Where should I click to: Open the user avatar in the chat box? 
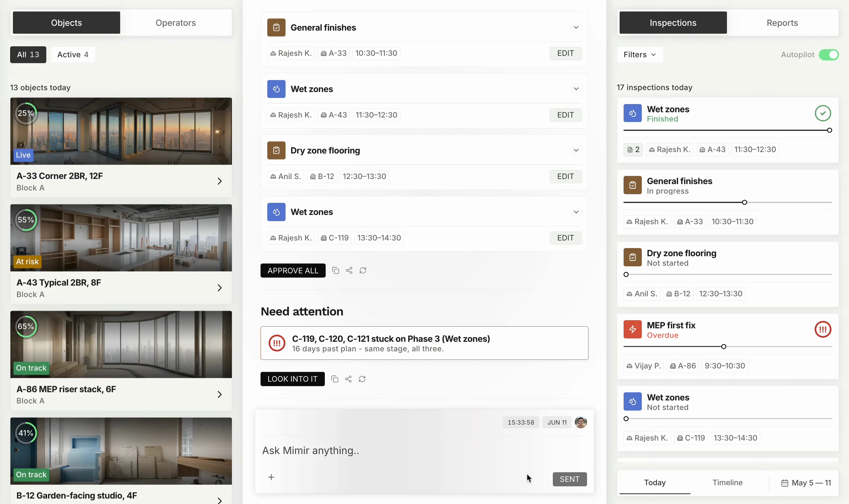click(581, 422)
